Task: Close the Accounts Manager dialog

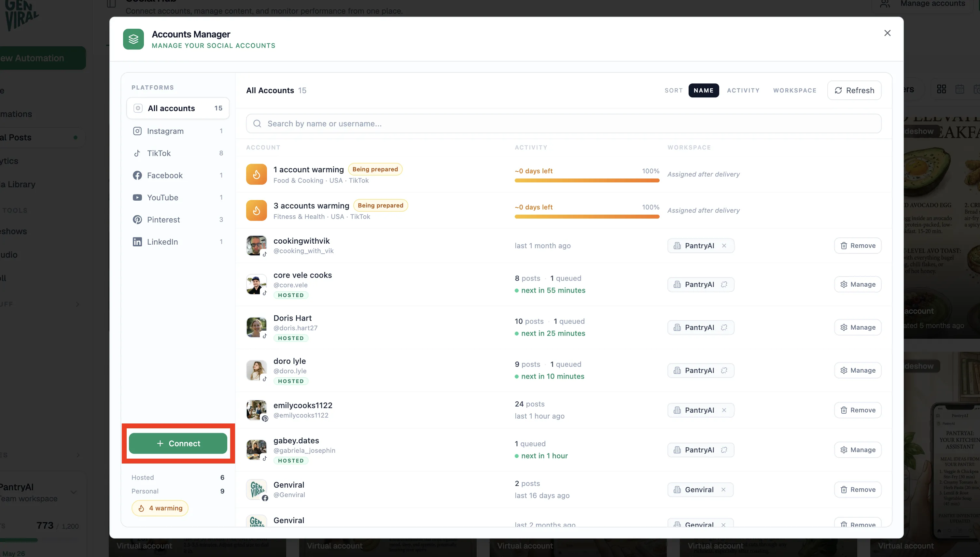Action: pyautogui.click(x=887, y=33)
